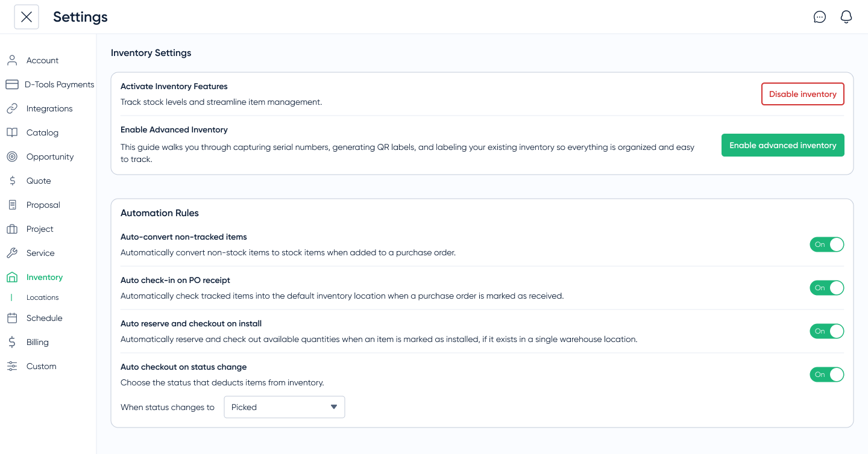The width and height of the screenshot is (868, 454).
Task: Open notifications via the bell icon
Action: [x=846, y=17]
